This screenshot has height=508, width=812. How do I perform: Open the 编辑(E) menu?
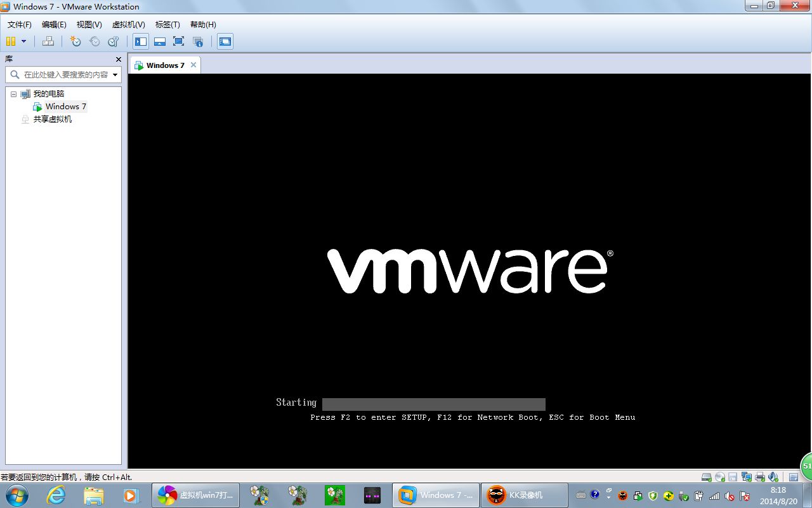[x=54, y=25]
